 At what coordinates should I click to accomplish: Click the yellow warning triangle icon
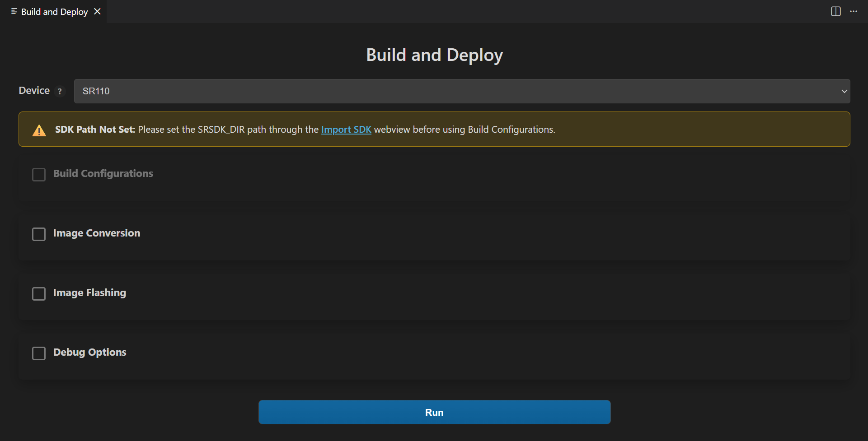click(x=39, y=130)
